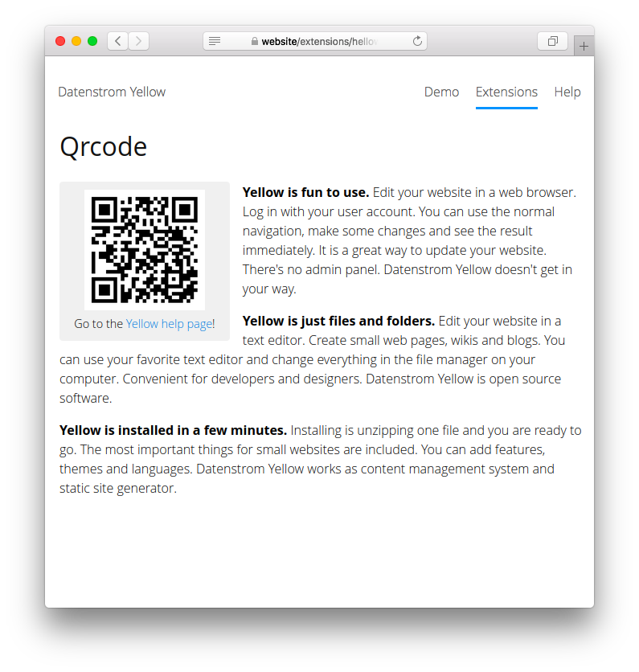The image size is (639, 672).
Task: Open reader view icon in address bar
Action: [x=215, y=41]
